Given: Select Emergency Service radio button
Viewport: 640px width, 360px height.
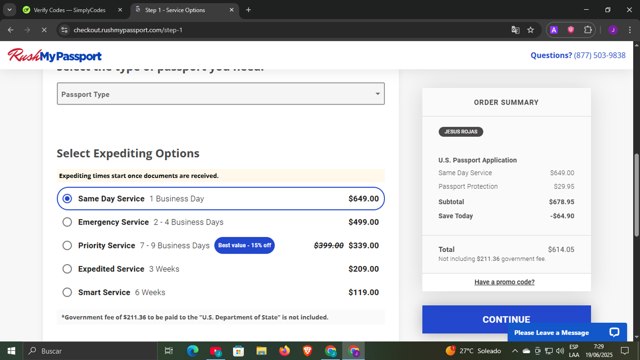Looking at the screenshot, I should point(67,222).
